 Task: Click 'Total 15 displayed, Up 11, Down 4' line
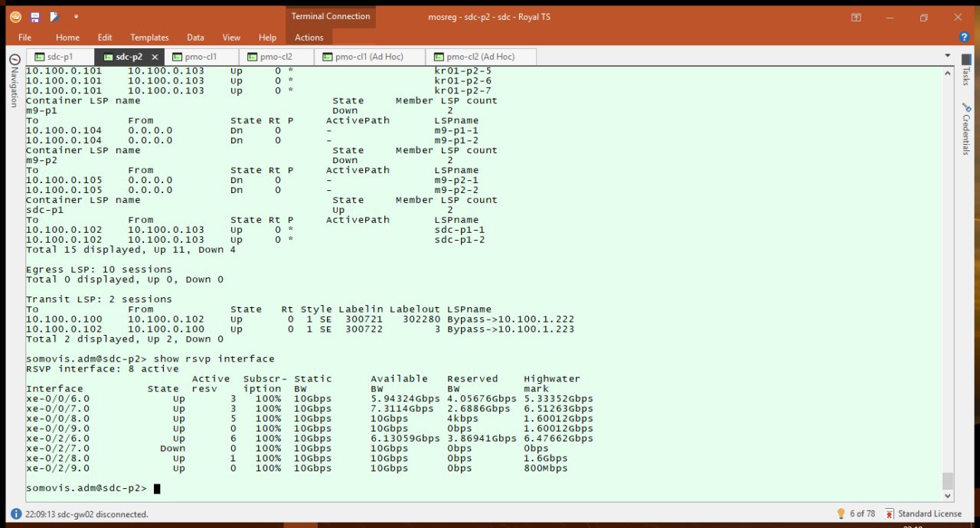[131, 249]
